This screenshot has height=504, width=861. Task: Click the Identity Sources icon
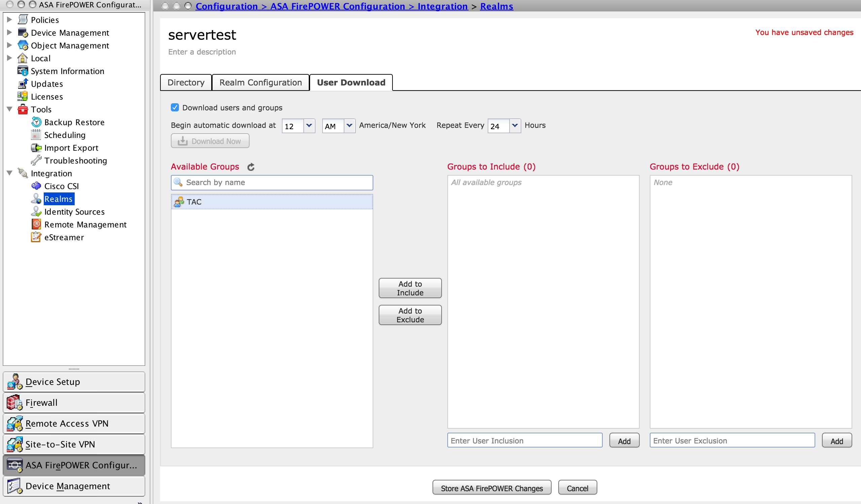38,211
